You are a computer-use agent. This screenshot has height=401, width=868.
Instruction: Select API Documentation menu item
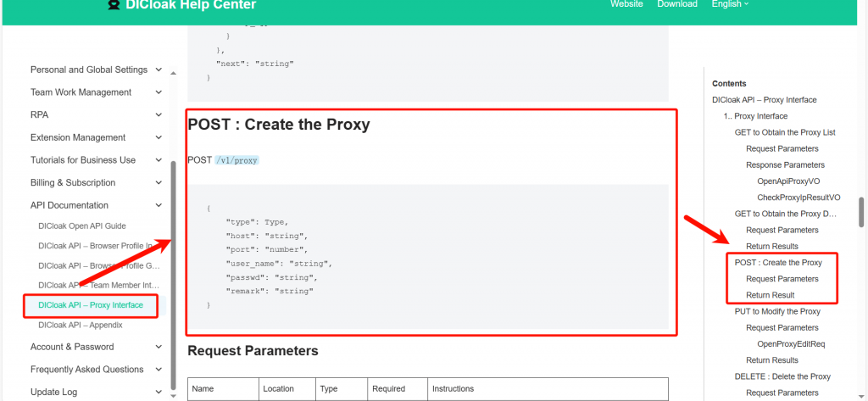coord(70,205)
